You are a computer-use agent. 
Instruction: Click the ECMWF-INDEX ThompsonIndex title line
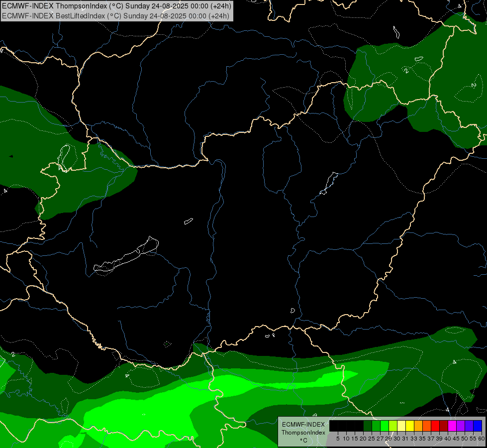(116, 6)
